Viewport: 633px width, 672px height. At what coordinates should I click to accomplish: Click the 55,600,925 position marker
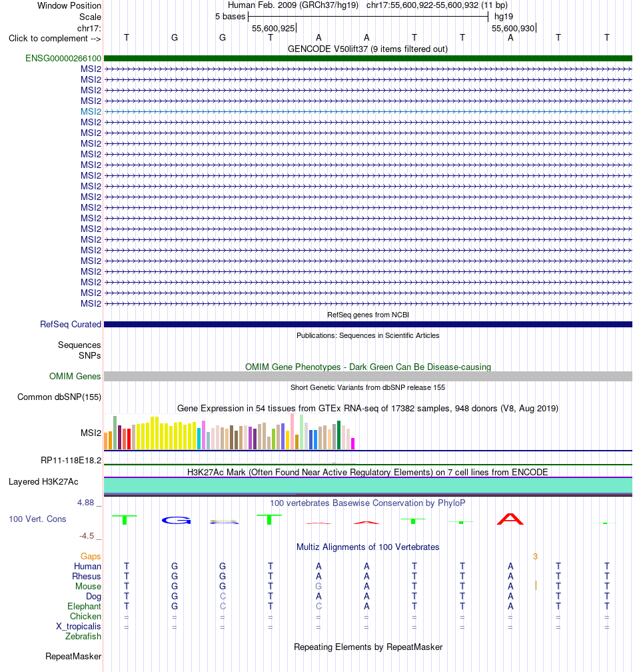tap(273, 29)
